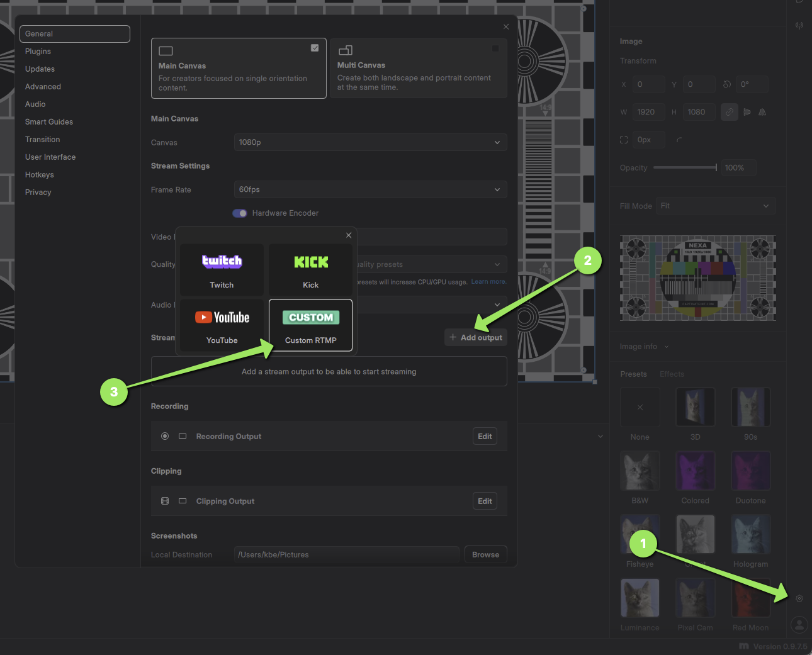The height and width of the screenshot is (655, 812).
Task: Disable the Hardware Encoder toggle
Action: [x=240, y=213]
